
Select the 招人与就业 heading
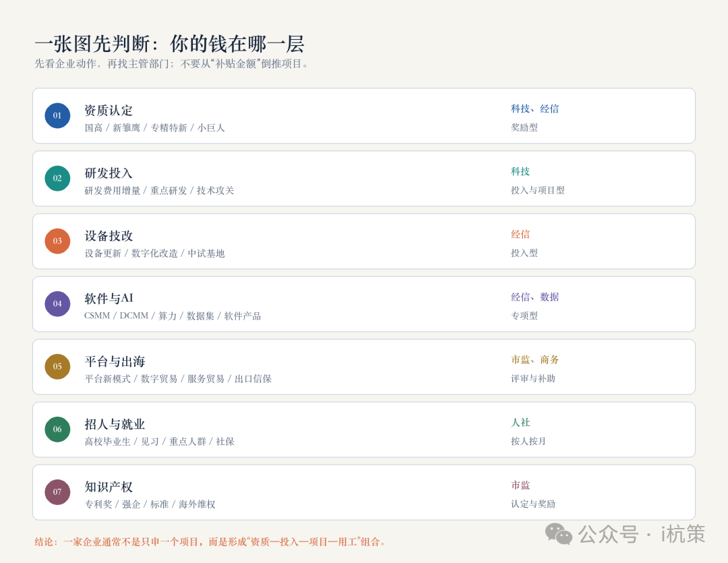115,424
